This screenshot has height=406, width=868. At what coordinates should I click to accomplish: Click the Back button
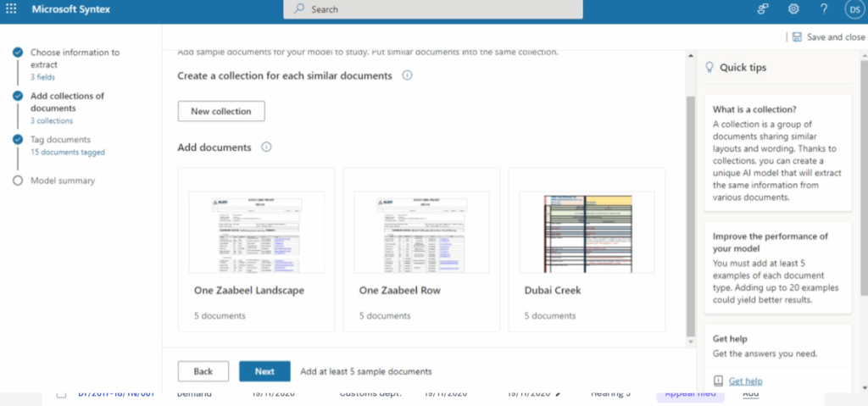point(203,371)
